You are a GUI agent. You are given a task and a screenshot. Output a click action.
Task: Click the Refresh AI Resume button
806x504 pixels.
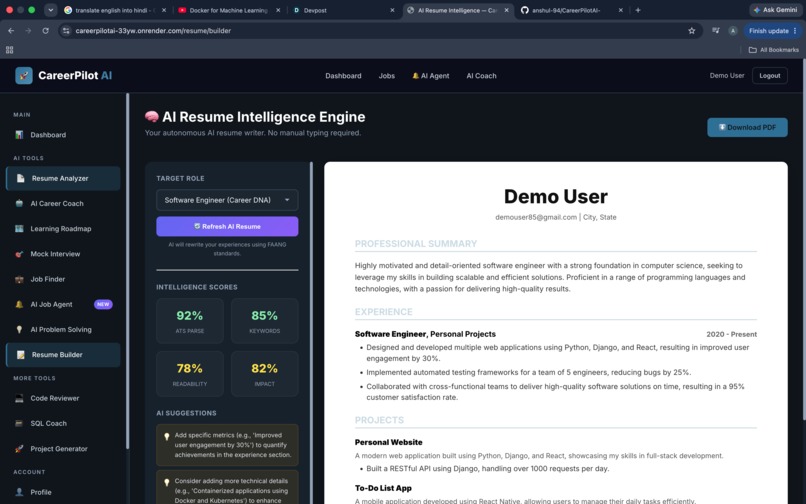click(227, 226)
